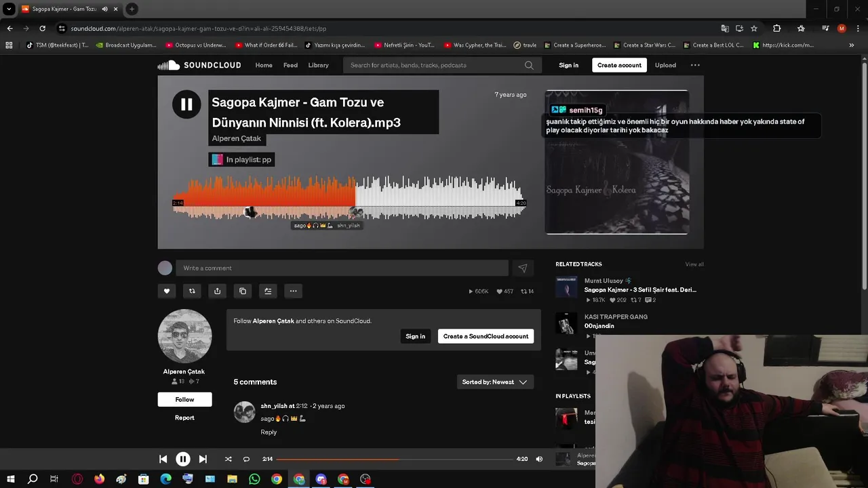Bookmark this page with the star icon
Screen dimensions: 868x488
pyautogui.click(x=753, y=28)
